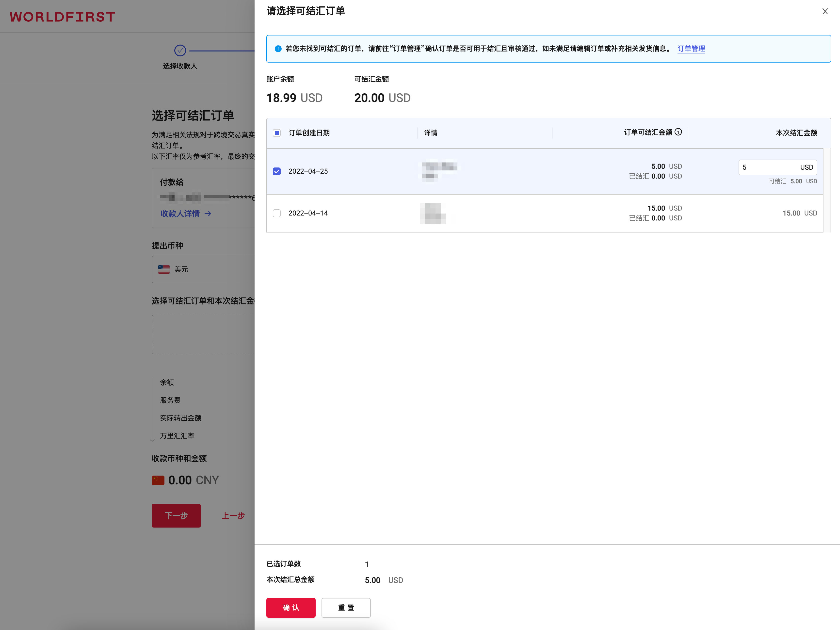
Task: Uncheck the 2022-04-25 order
Action: (277, 171)
